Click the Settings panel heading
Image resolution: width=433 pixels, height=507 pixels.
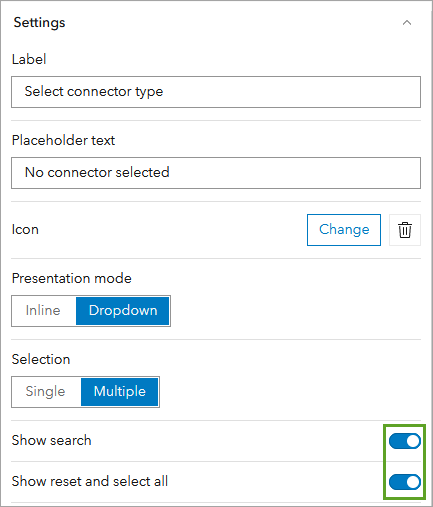click(x=39, y=23)
